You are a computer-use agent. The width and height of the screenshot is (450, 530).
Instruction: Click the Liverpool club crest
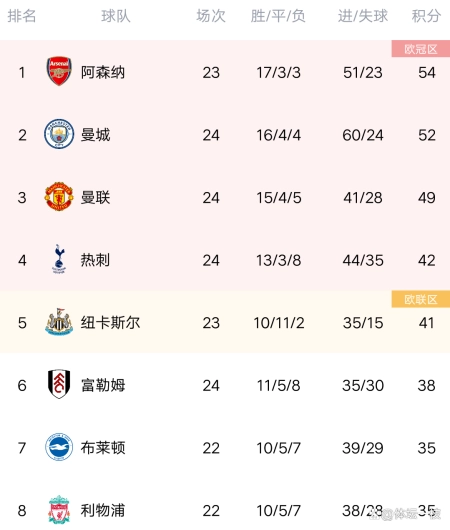(59, 509)
